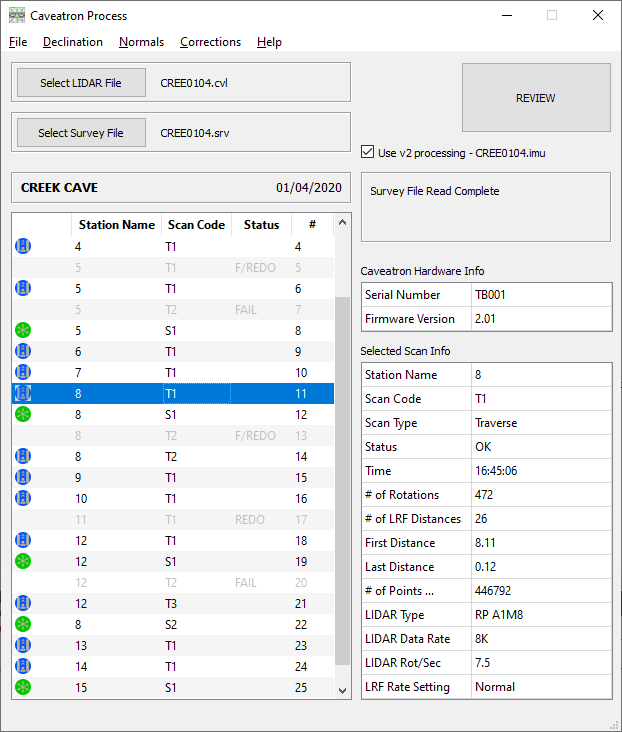Select the failed station 12 T2 row
This screenshot has height=732, width=622.
(x=170, y=583)
